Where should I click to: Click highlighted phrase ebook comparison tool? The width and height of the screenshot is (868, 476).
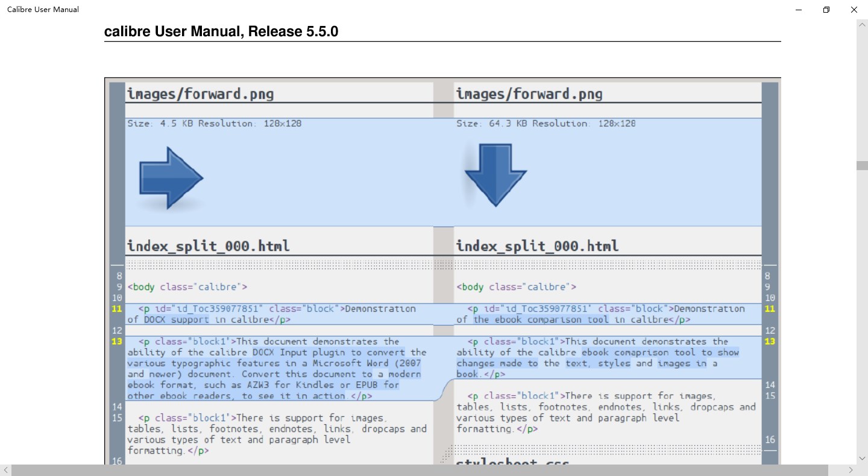(536, 319)
